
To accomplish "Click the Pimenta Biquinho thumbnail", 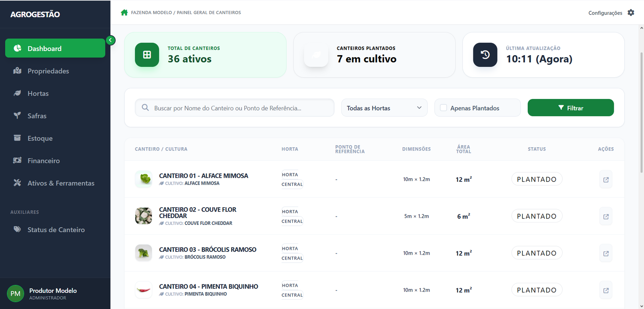I will (143, 290).
